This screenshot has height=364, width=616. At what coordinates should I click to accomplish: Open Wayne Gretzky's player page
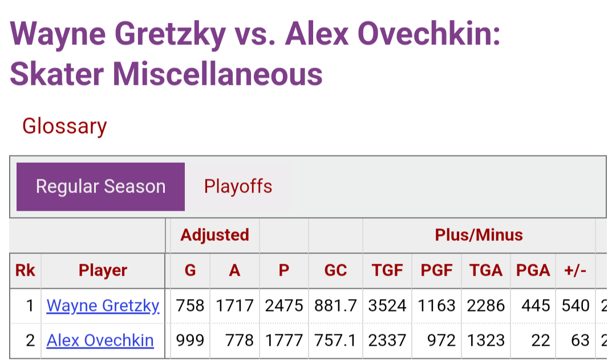pos(103,305)
